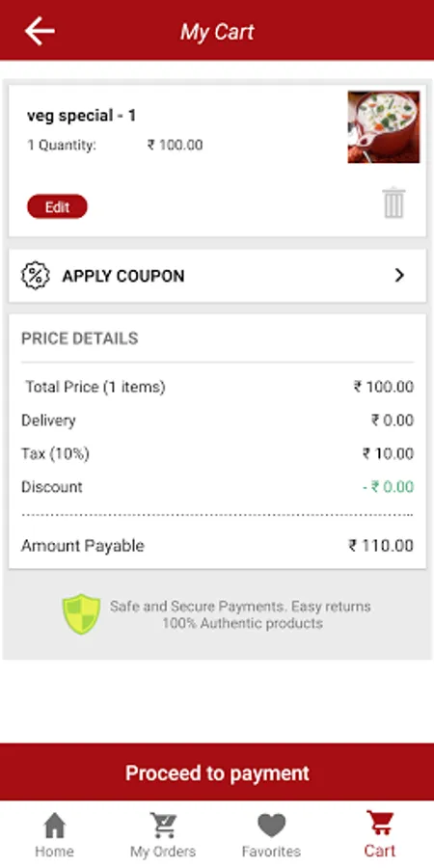Tap the back arrow in header
Screen dimensions: 434x868
point(40,31)
